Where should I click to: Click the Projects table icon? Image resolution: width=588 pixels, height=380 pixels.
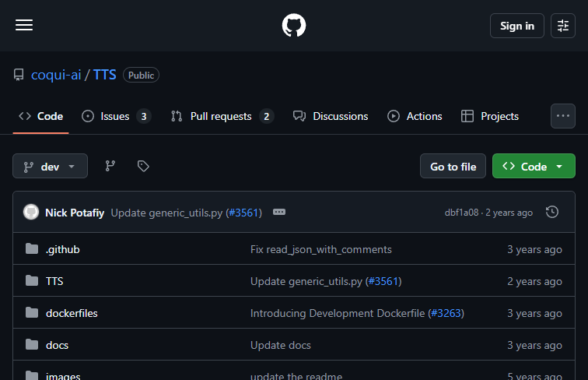click(x=467, y=116)
